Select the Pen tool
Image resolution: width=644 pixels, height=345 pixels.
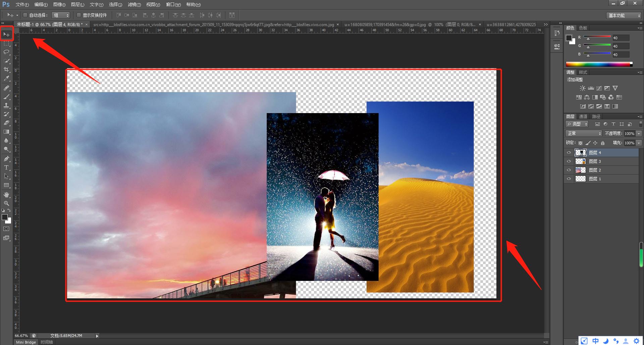coord(6,159)
